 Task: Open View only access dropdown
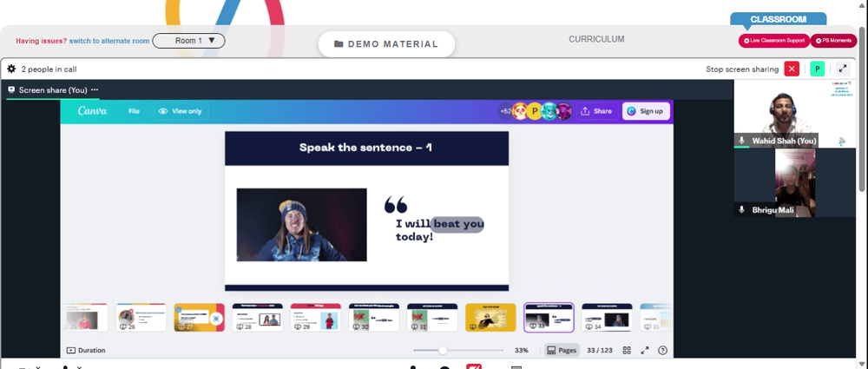[x=181, y=111]
